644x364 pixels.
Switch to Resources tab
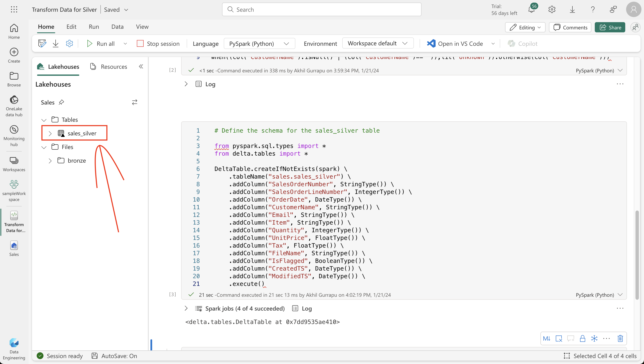[x=109, y=67]
